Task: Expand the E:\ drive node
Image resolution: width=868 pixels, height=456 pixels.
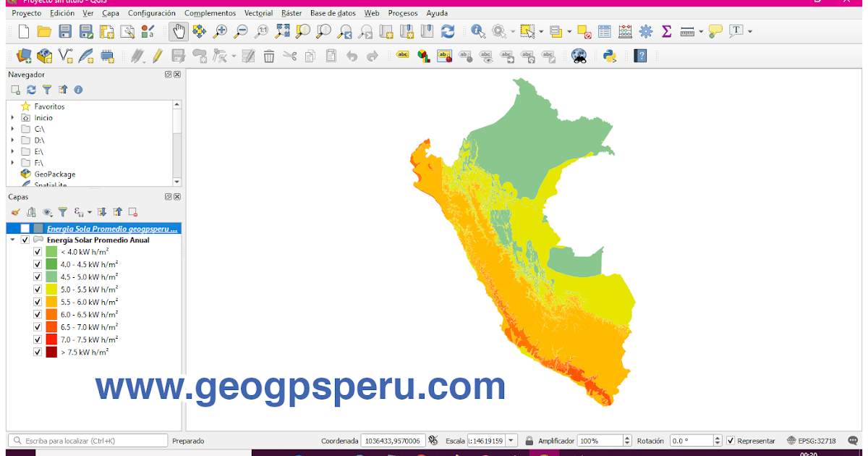Action: point(12,152)
